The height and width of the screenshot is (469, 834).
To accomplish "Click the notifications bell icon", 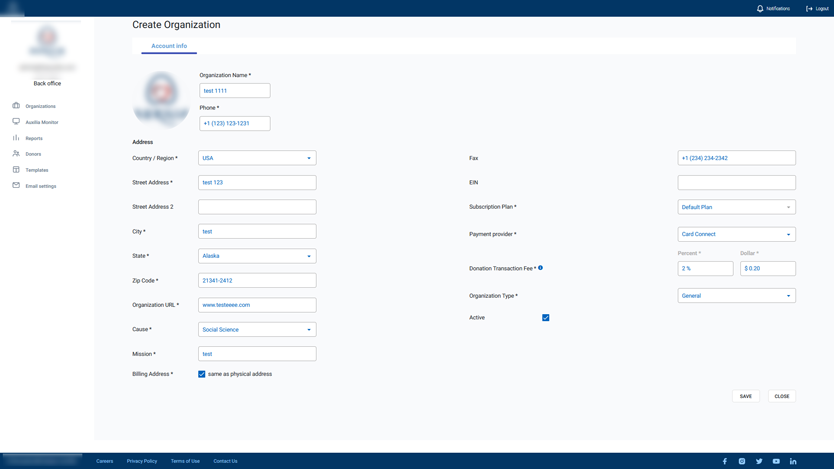I will coord(760,9).
